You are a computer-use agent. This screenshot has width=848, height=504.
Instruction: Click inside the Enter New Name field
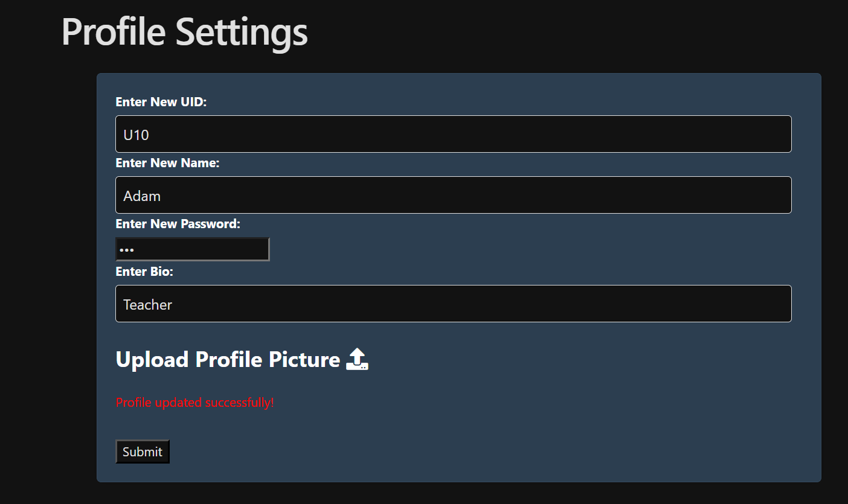[453, 195]
